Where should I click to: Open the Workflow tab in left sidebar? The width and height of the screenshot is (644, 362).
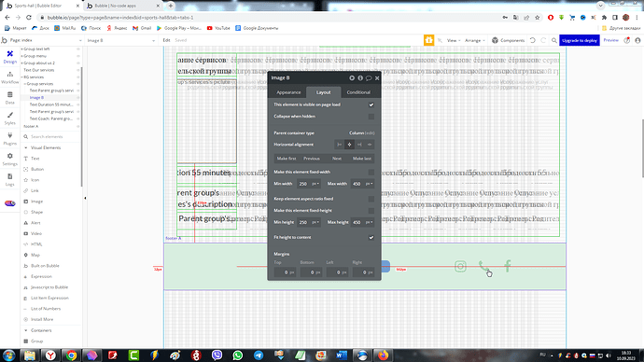[10, 77]
